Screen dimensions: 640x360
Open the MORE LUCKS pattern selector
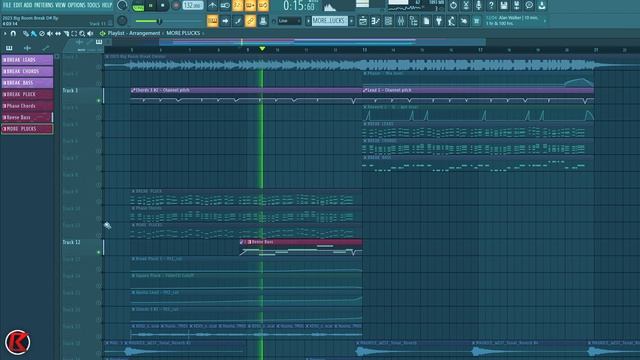(329, 20)
